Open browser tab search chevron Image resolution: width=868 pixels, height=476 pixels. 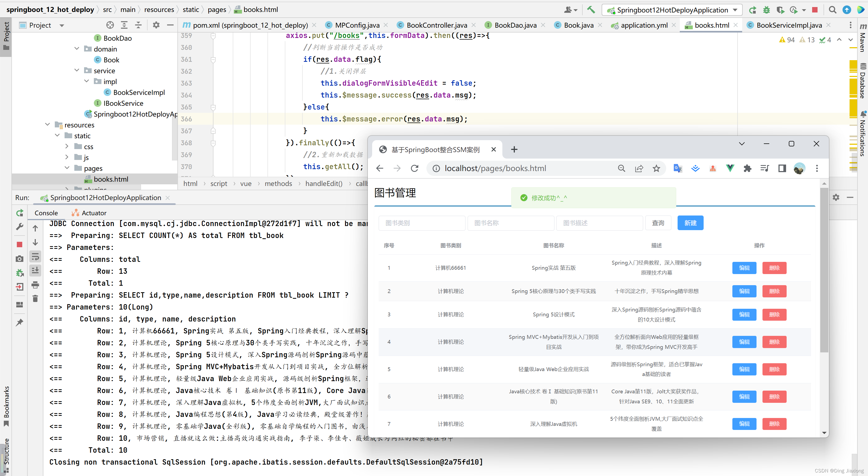click(x=742, y=144)
